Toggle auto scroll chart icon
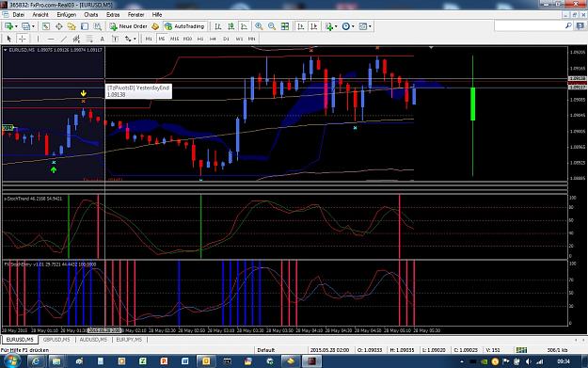This screenshot has height=368, width=588. [x=301, y=26]
